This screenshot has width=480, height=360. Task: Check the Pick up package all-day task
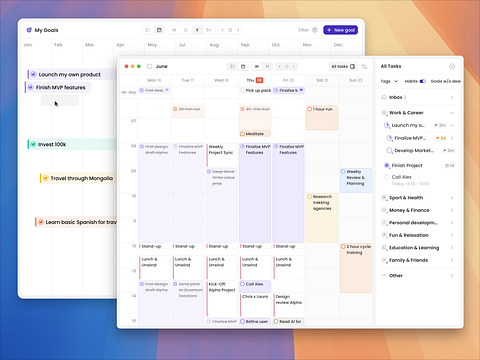coord(242,90)
